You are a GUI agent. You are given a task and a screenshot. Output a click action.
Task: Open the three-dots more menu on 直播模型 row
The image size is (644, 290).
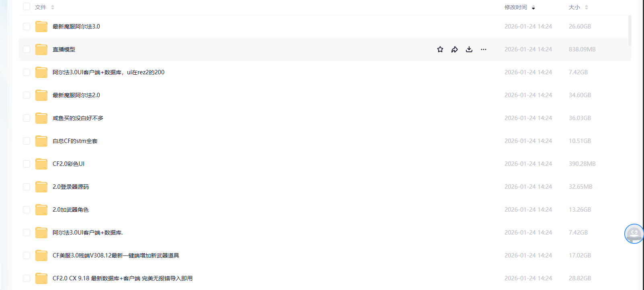coord(484,49)
